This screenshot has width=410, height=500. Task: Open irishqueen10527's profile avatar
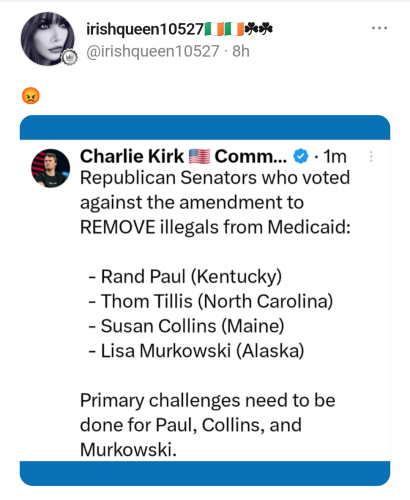point(48,39)
